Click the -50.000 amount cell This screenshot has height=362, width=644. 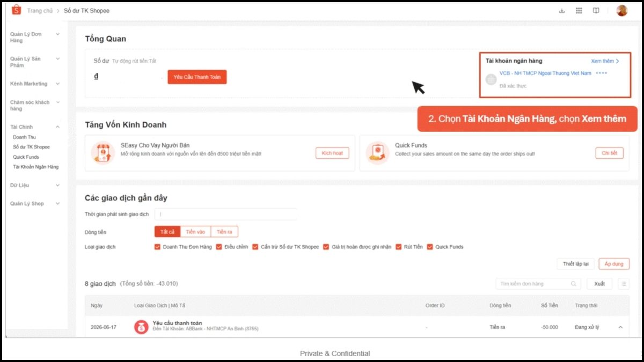tap(549, 327)
